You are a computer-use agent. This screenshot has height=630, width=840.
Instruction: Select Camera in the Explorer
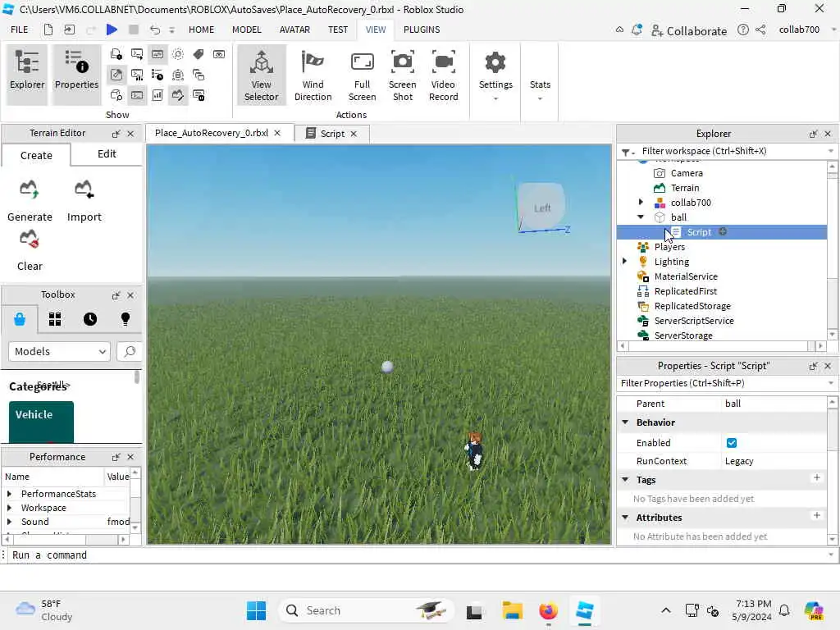click(x=687, y=173)
